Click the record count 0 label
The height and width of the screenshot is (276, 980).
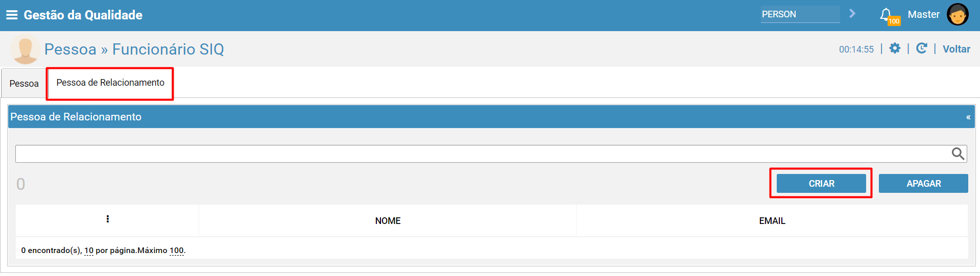click(20, 184)
